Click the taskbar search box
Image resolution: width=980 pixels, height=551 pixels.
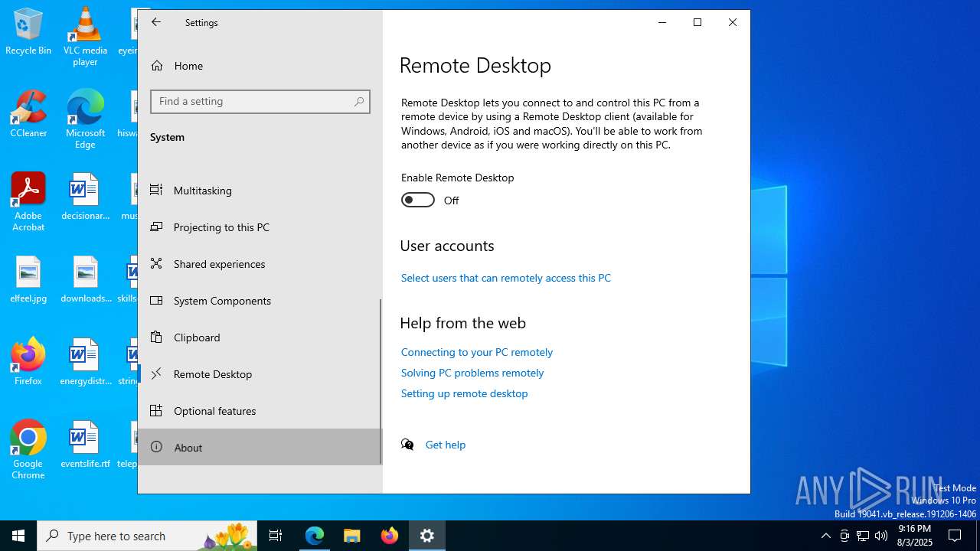click(149, 536)
